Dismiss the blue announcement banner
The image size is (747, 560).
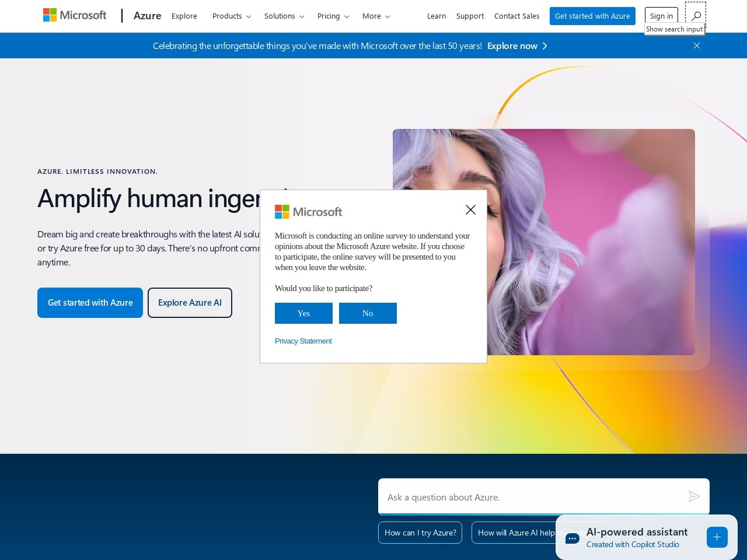tap(696, 45)
